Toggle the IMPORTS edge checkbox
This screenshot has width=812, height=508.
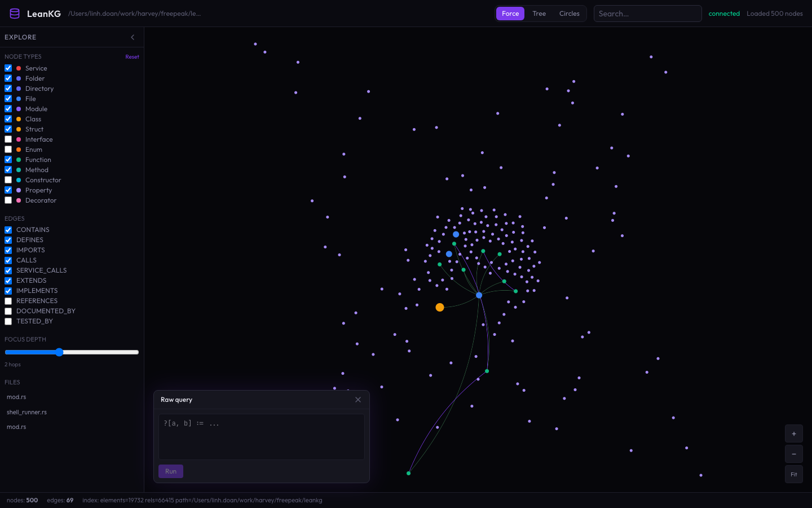(x=8, y=250)
